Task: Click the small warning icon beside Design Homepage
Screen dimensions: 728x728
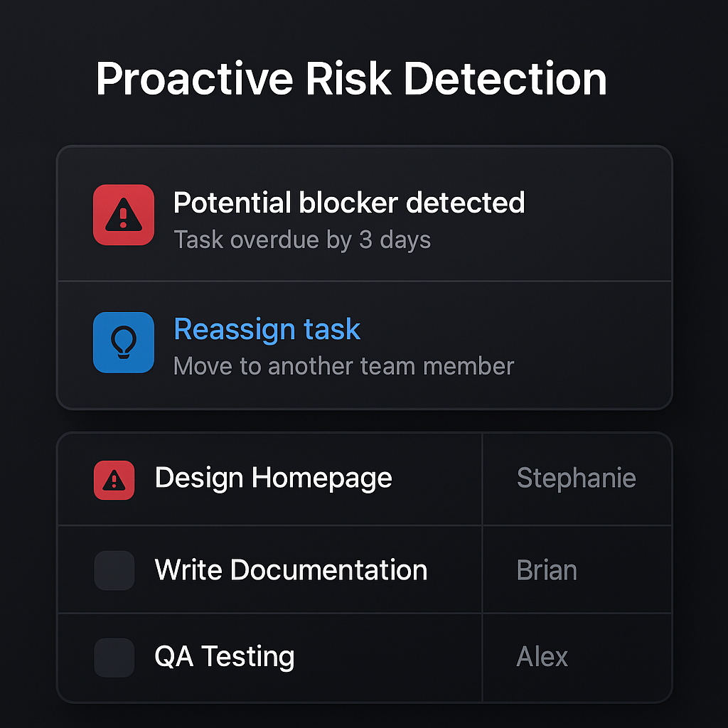Action: click(114, 480)
